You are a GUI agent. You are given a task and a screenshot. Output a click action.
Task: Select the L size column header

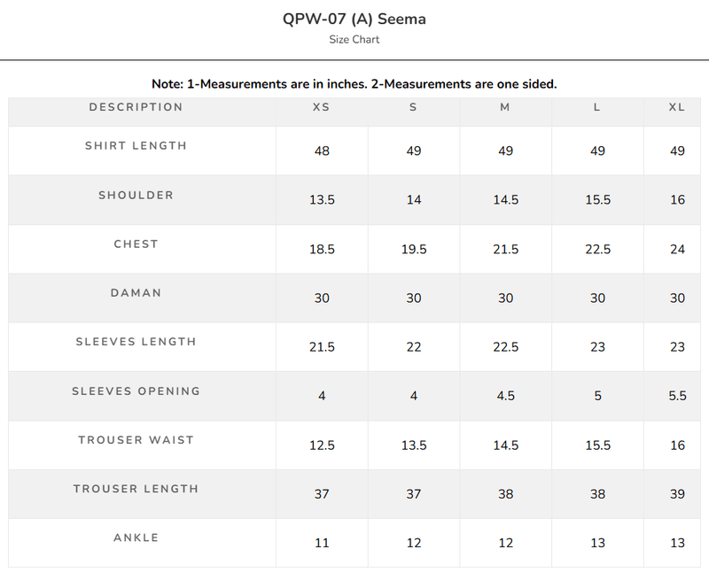coord(596,107)
